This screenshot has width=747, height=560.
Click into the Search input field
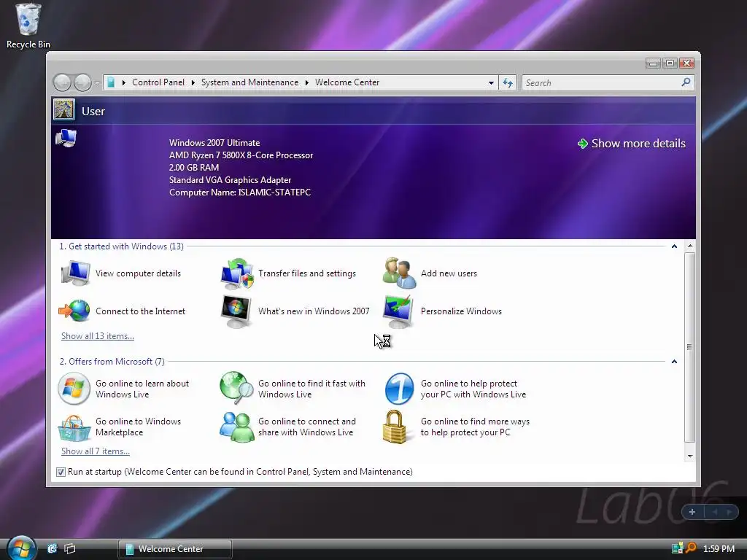point(601,83)
